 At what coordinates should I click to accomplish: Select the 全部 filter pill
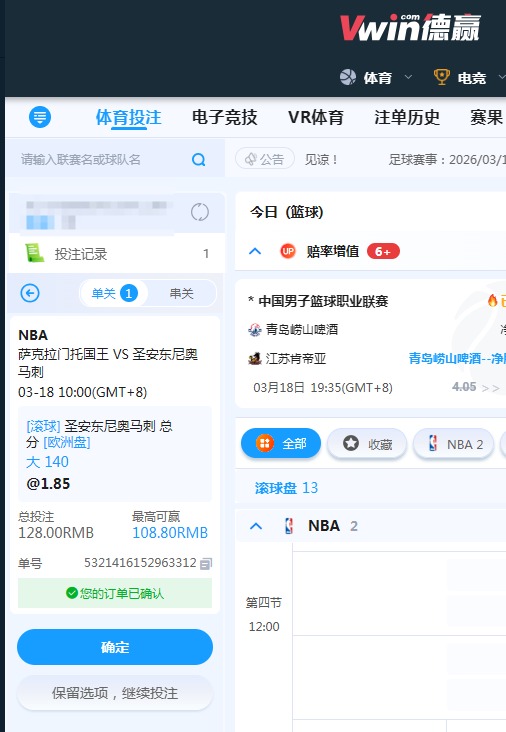281,443
